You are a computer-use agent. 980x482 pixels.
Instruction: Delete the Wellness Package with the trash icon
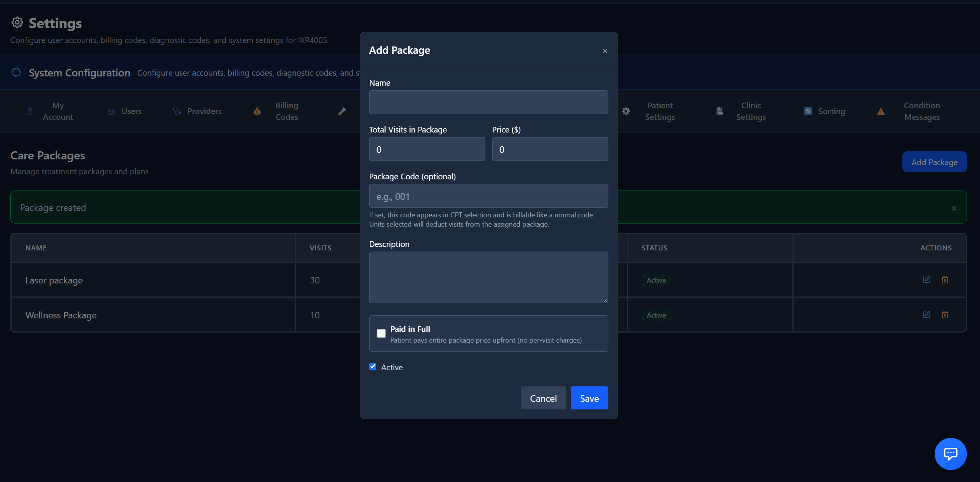point(945,315)
